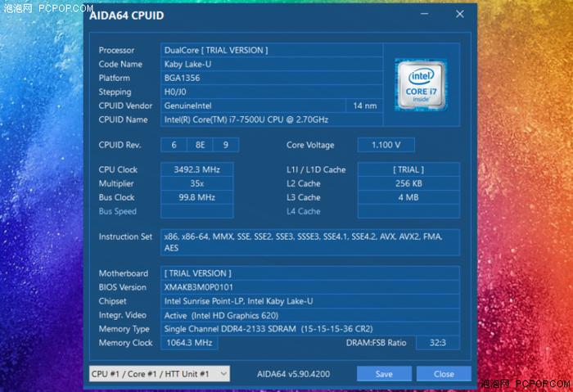Close the AIDA64 CPUID window via X
Image resolution: width=573 pixels, height=392 pixels.
click(x=460, y=14)
